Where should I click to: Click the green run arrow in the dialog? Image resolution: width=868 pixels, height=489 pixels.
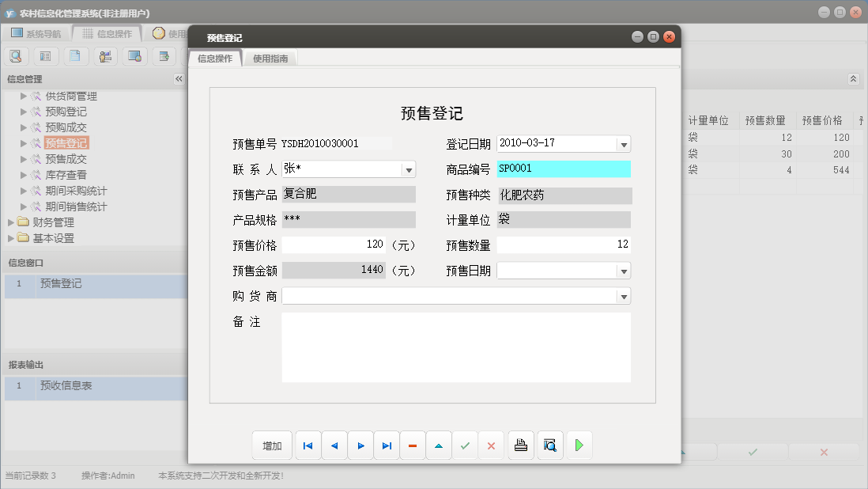tap(579, 445)
